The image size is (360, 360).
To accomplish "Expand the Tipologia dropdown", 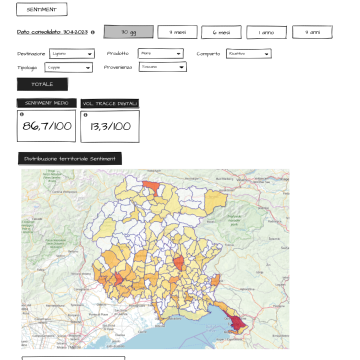I will coord(68,67).
